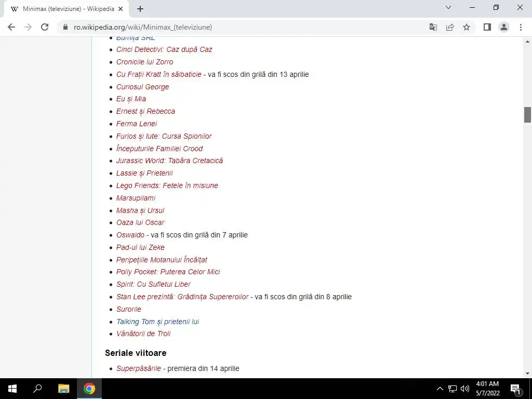The width and height of the screenshot is (532, 399).
Task: Click the scrollbar up arrow
Action: pos(527,42)
